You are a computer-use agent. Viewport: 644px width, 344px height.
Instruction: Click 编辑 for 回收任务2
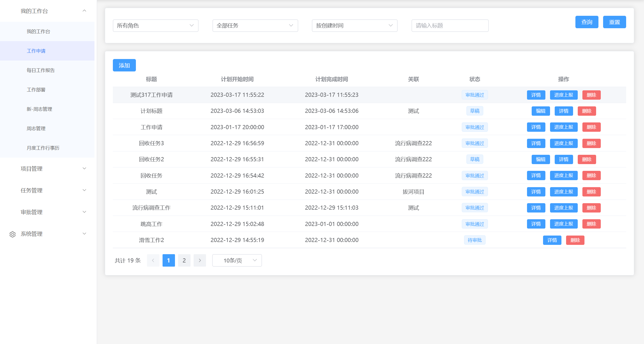click(x=541, y=159)
